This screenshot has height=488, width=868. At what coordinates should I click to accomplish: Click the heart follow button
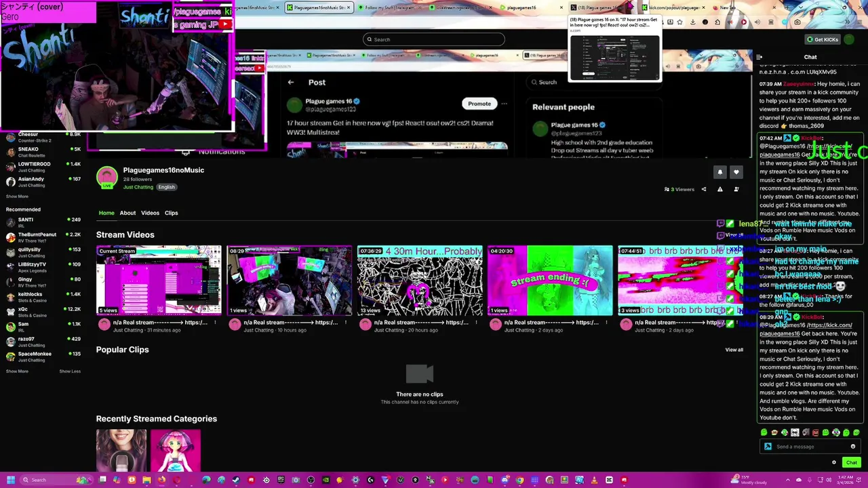point(736,172)
